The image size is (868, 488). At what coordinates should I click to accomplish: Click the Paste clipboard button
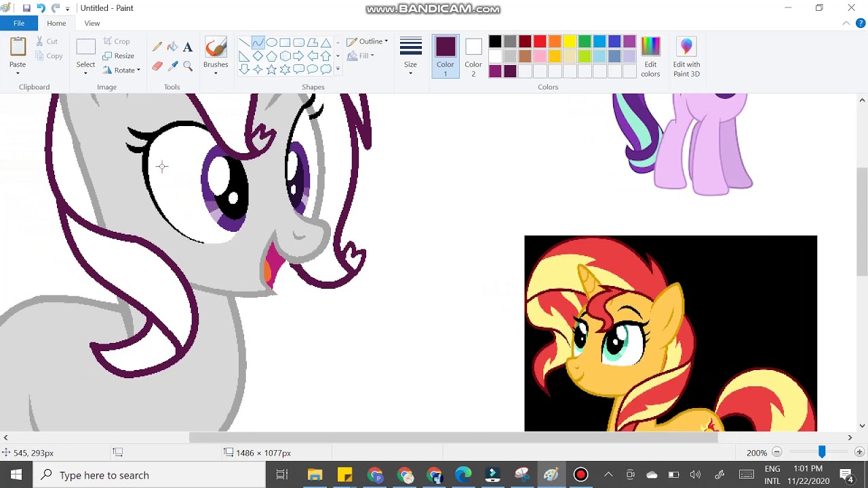point(18,47)
